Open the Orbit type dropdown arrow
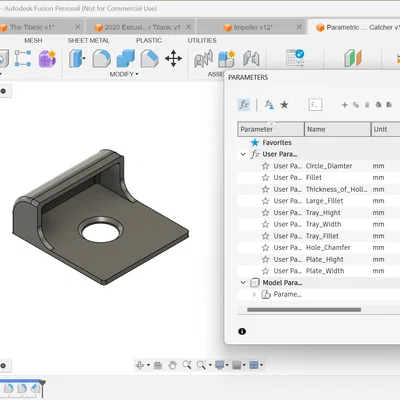This screenshot has height=400, width=400. coord(148,365)
